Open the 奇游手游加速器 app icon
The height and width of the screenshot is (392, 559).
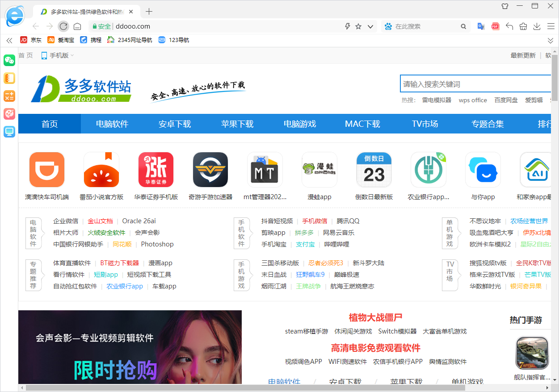pos(210,170)
